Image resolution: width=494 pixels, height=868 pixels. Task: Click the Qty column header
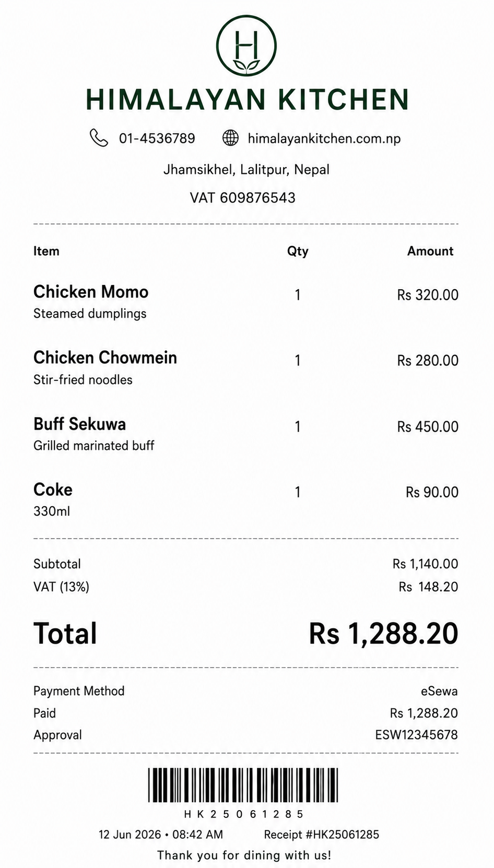[298, 252]
